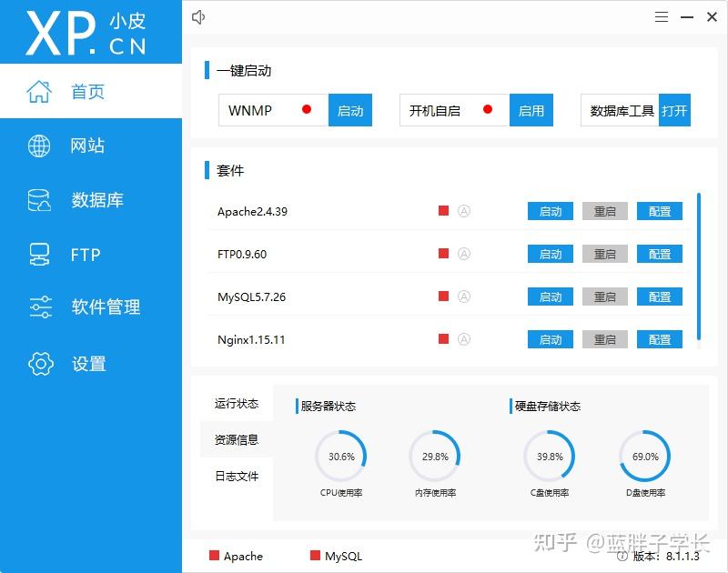Click the WNMP field in 一键启动

(x=274, y=110)
